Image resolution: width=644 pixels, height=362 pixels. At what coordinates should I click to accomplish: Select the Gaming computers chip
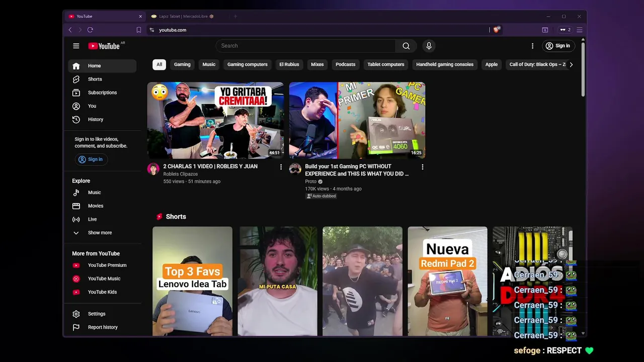coord(248,64)
